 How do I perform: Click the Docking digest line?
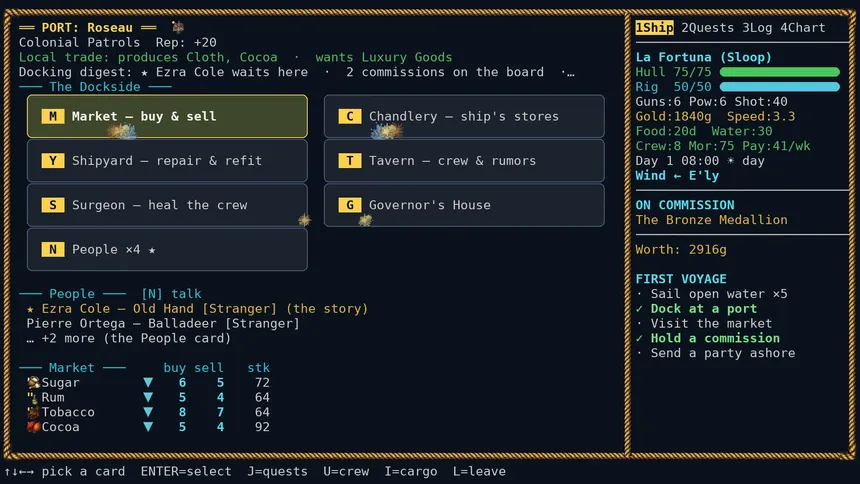tap(297, 72)
